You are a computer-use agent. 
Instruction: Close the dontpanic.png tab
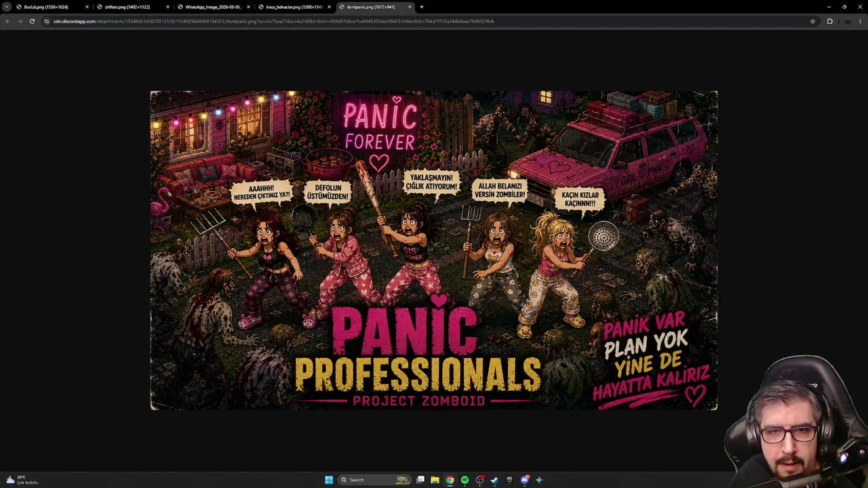(x=410, y=7)
